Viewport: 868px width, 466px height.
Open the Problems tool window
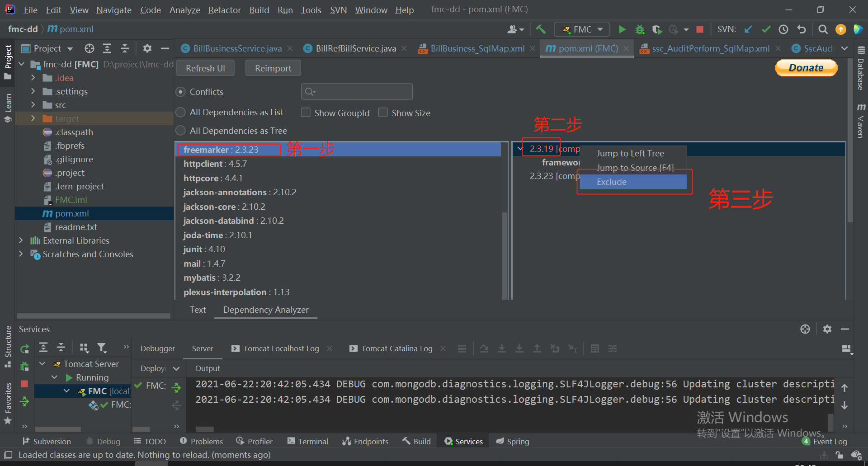(201, 441)
